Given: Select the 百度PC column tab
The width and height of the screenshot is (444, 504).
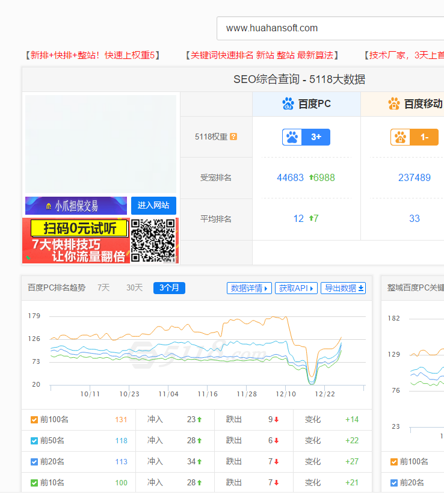Looking at the screenshot, I should 306,104.
